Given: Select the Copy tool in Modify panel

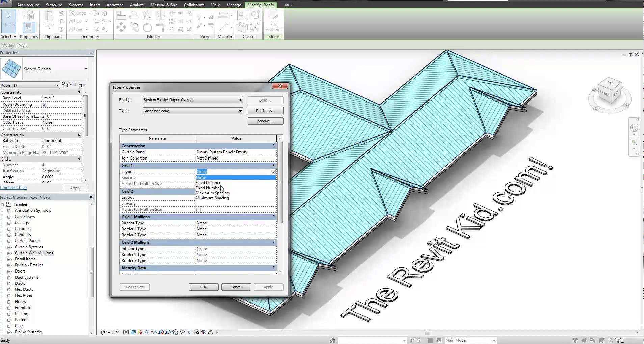Looking at the screenshot, I should point(134,27).
